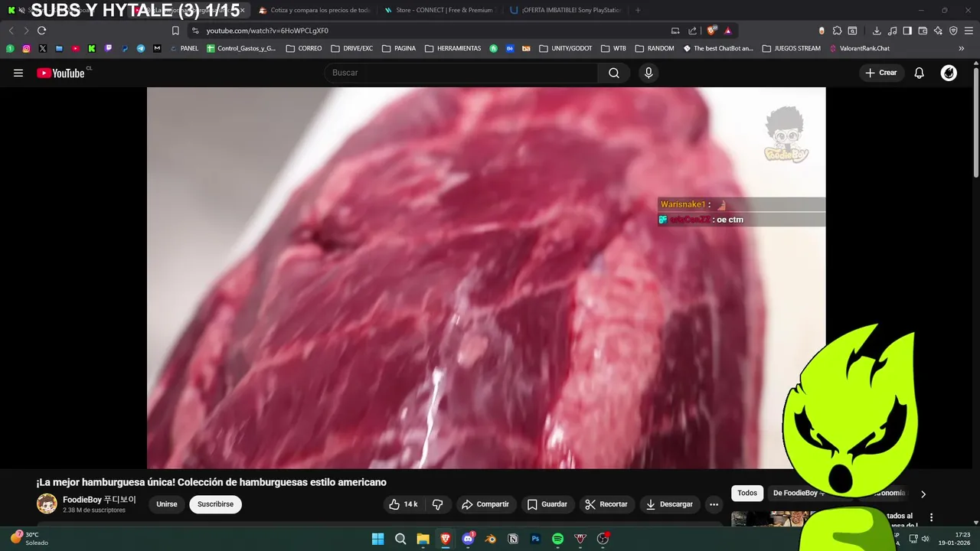Switch to OFERTA IMBATIBLE Sony PlayStation tab
The width and height of the screenshot is (980, 551).
tap(565, 10)
